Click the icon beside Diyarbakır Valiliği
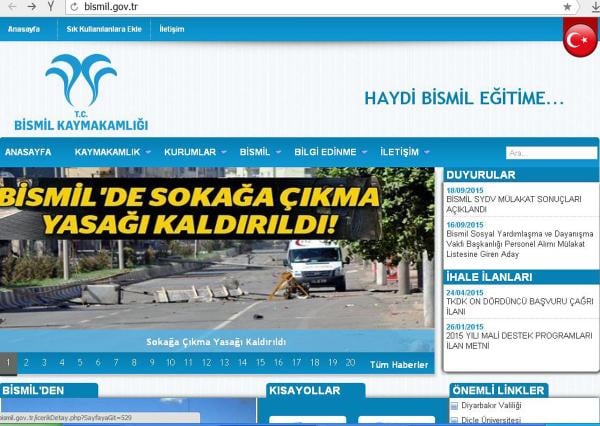 (x=454, y=406)
